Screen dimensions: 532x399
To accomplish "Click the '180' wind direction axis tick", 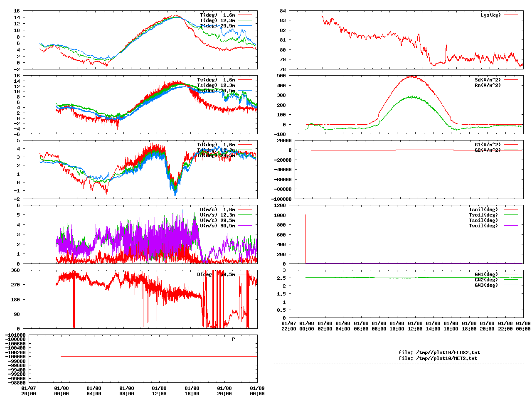I will (15, 299).
